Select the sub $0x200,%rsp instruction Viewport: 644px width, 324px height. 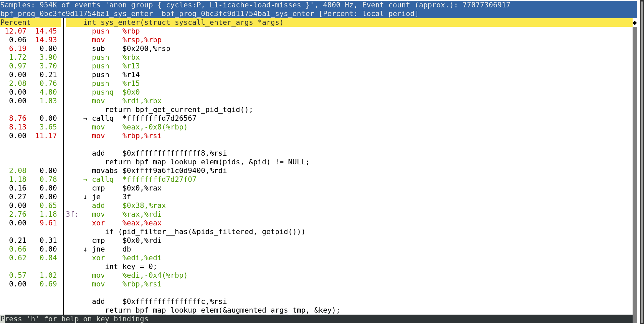(x=131, y=49)
